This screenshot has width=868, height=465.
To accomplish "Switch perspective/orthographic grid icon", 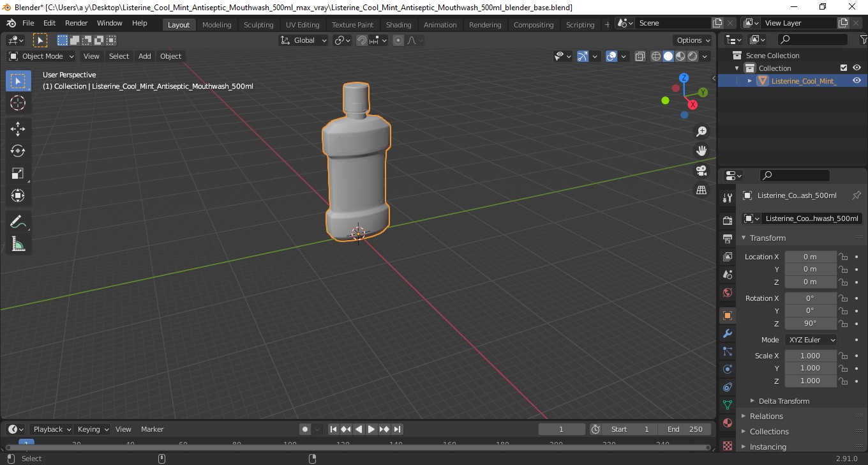I will pos(701,190).
